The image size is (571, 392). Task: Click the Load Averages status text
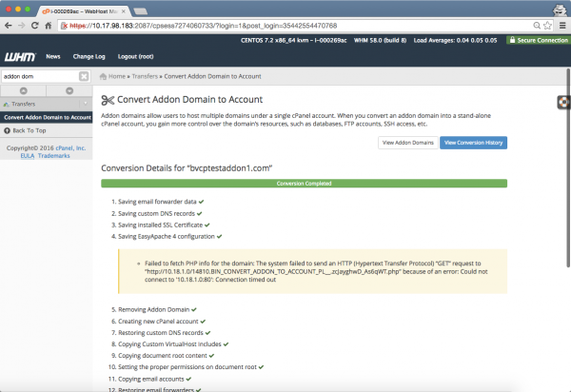click(455, 40)
